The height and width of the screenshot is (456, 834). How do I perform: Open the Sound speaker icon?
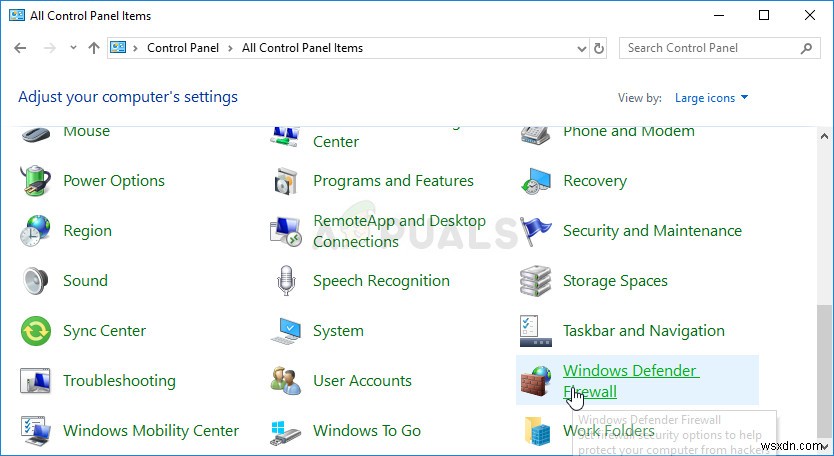click(x=36, y=281)
